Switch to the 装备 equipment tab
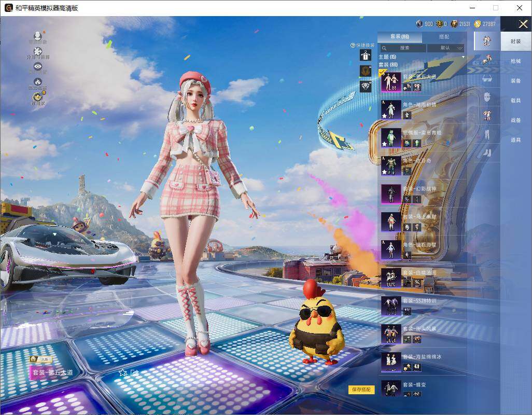 pyautogui.click(x=516, y=81)
